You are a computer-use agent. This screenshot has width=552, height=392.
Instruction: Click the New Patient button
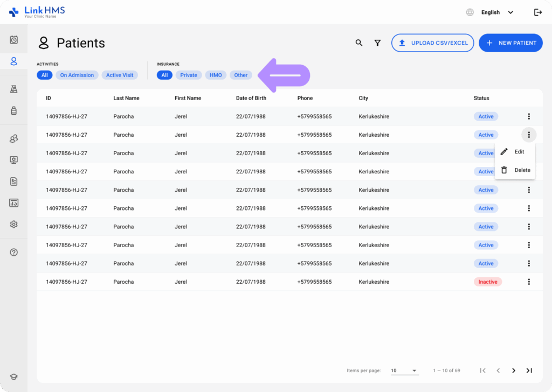pos(510,43)
